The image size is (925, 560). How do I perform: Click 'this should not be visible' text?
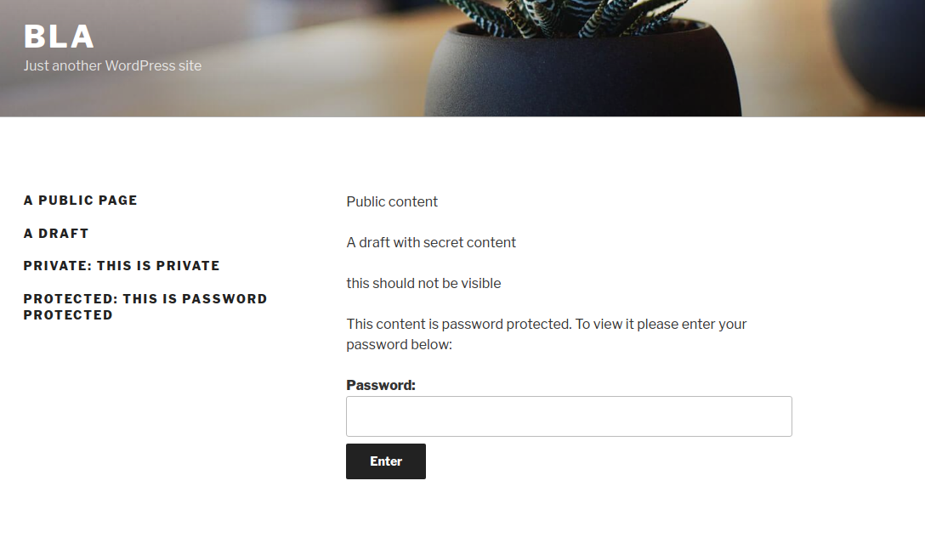click(x=423, y=283)
